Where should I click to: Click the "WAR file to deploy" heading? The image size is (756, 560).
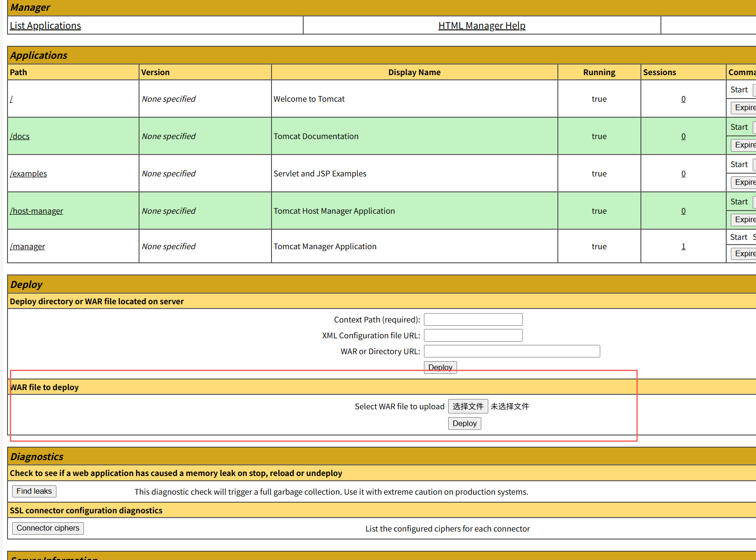click(44, 387)
